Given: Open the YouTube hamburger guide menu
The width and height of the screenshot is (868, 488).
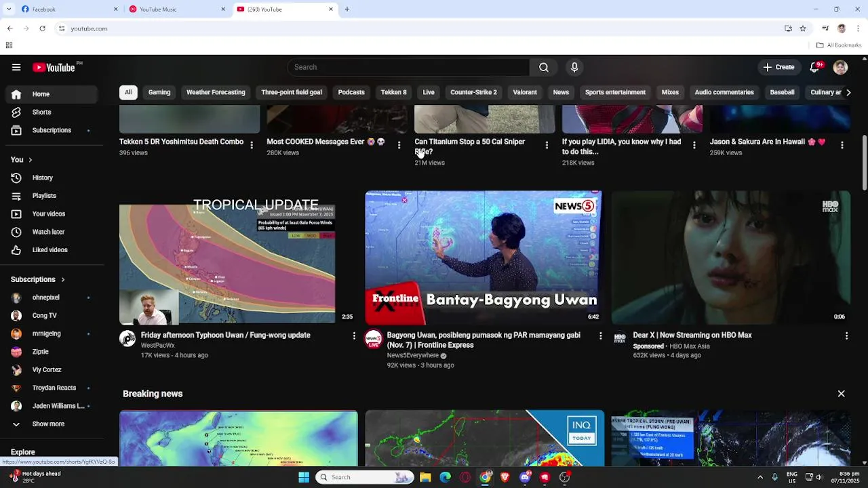Looking at the screenshot, I should [x=16, y=67].
